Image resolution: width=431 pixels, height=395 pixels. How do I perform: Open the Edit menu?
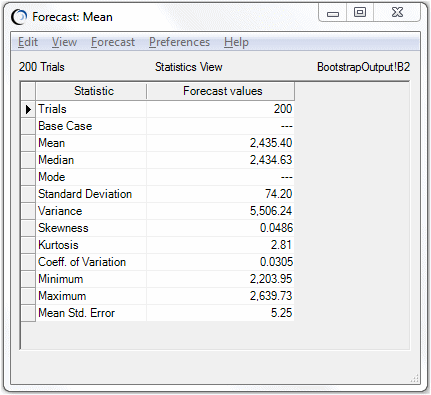pyautogui.click(x=28, y=42)
